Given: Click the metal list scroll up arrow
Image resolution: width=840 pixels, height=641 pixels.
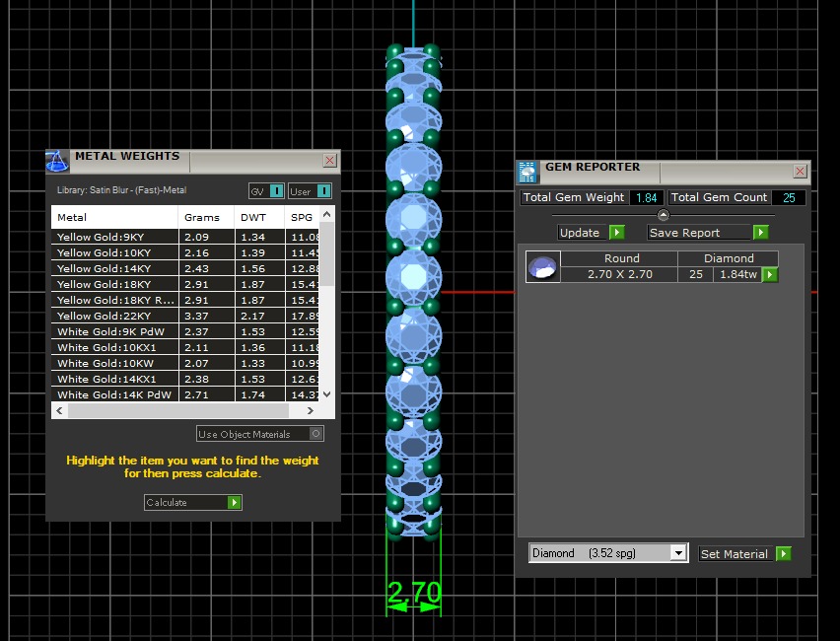Looking at the screenshot, I should coord(326,214).
